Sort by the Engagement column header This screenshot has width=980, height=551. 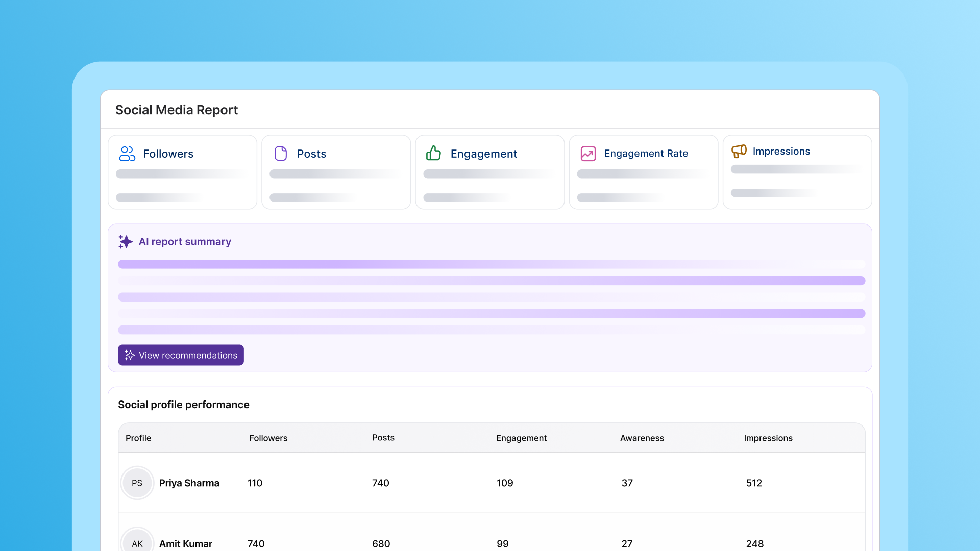point(521,438)
